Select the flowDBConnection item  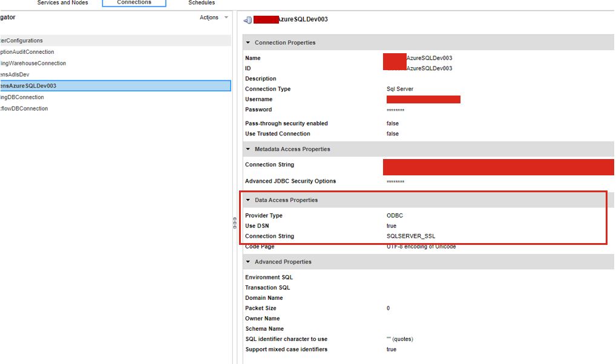(x=115, y=108)
